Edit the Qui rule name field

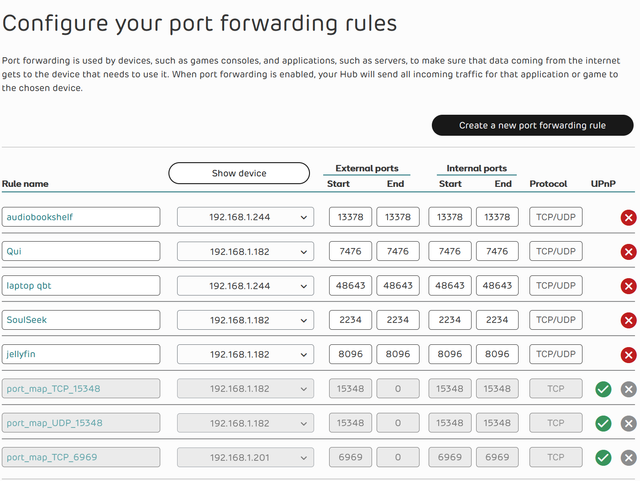click(81, 251)
